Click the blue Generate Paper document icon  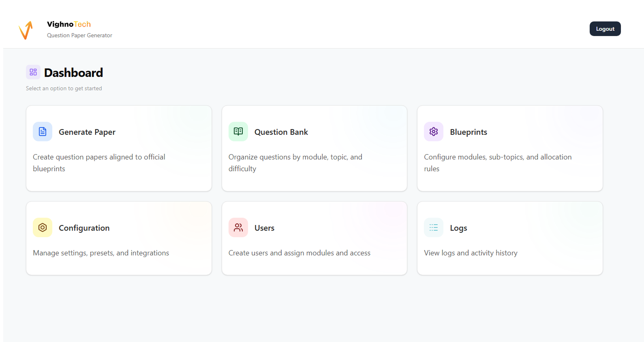coord(43,132)
